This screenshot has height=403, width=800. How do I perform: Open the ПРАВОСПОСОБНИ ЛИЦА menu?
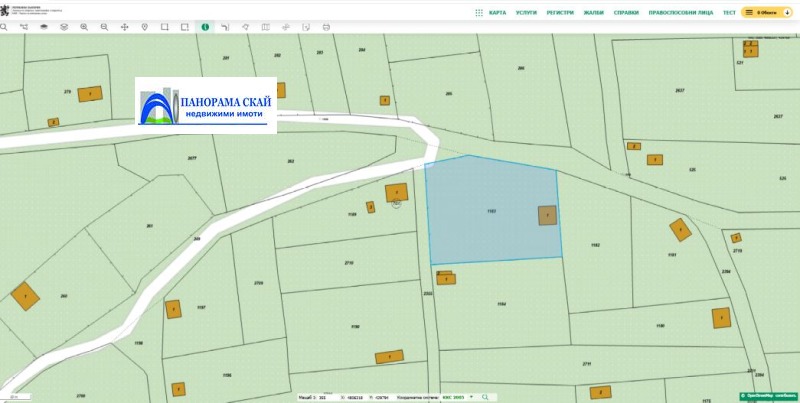coord(681,13)
